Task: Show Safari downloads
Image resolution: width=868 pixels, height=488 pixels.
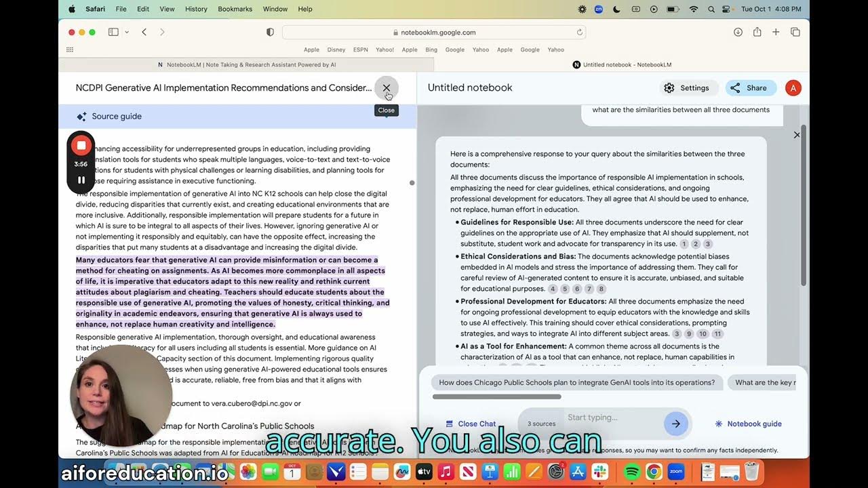Action: [738, 32]
